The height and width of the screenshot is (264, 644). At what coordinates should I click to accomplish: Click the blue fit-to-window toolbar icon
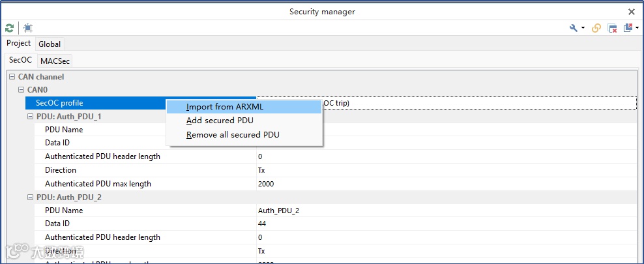28,28
